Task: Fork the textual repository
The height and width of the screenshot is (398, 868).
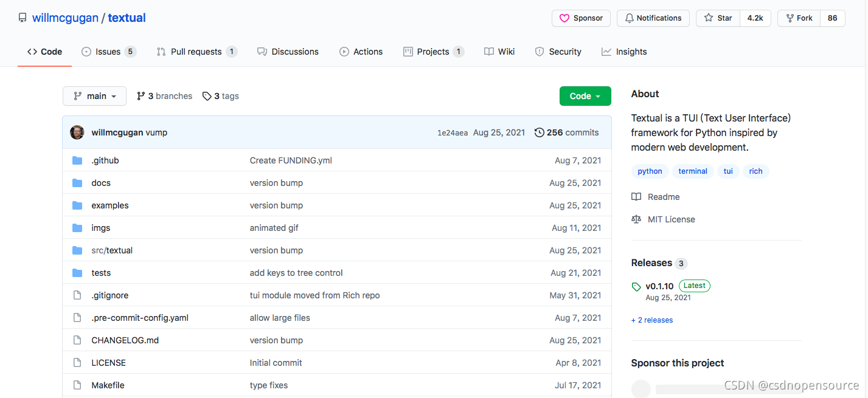Action: [x=799, y=18]
